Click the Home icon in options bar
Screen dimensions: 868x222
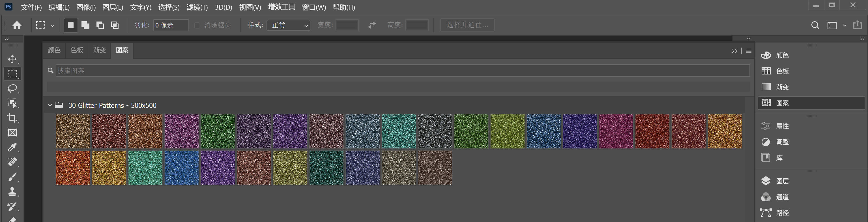point(17,25)
